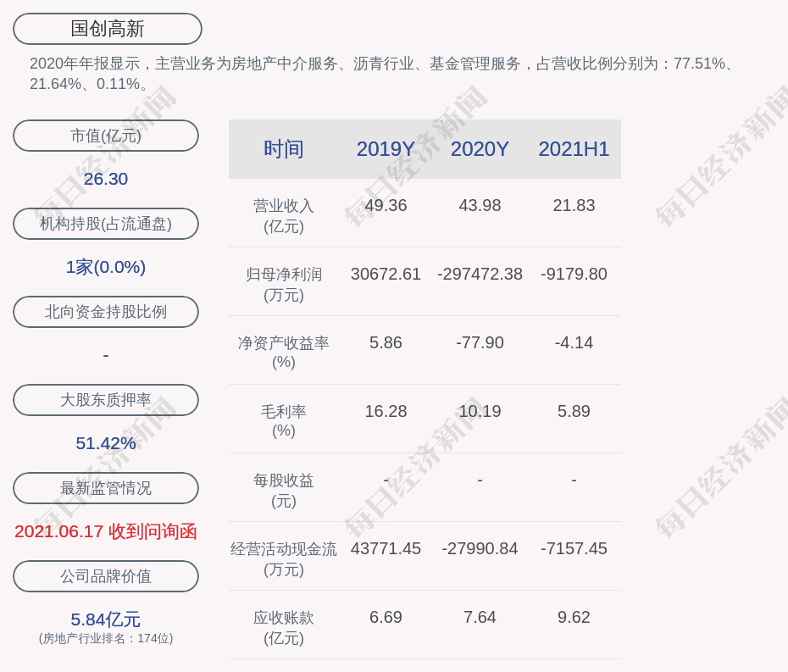
Task: Click accounts receivable value 7.64
Action: click(x=480, y=617)
